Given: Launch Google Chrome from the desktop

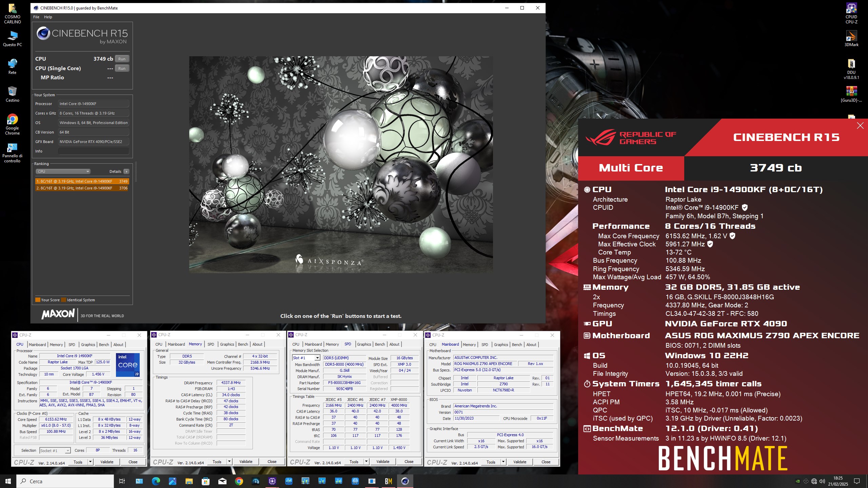Looking at the screenshot, I should [13, 124].
